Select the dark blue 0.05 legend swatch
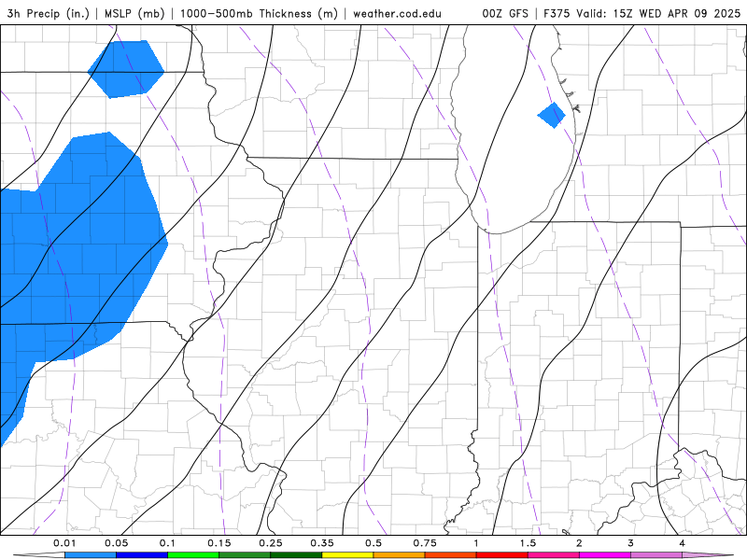Viewport: 747px width, 560px height. pyautogui.click(x=142, y=555)
